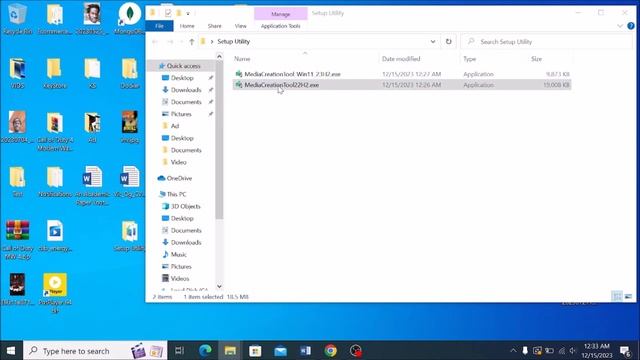This screenshot has width=640, height=360.
Task: Open 3D Objects in navigation pane
Action: tap(185, 206)
